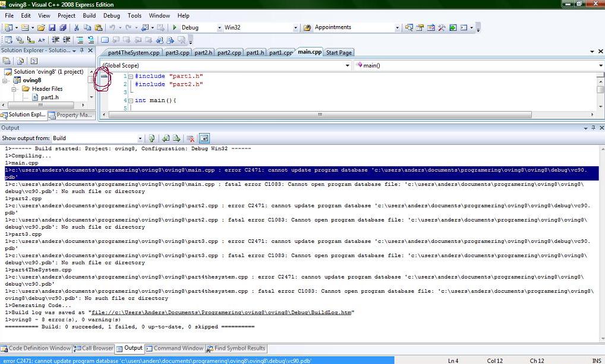Collapse the #include region outline marker
Screen dimensions: 605x364
(x=131, y=77)
